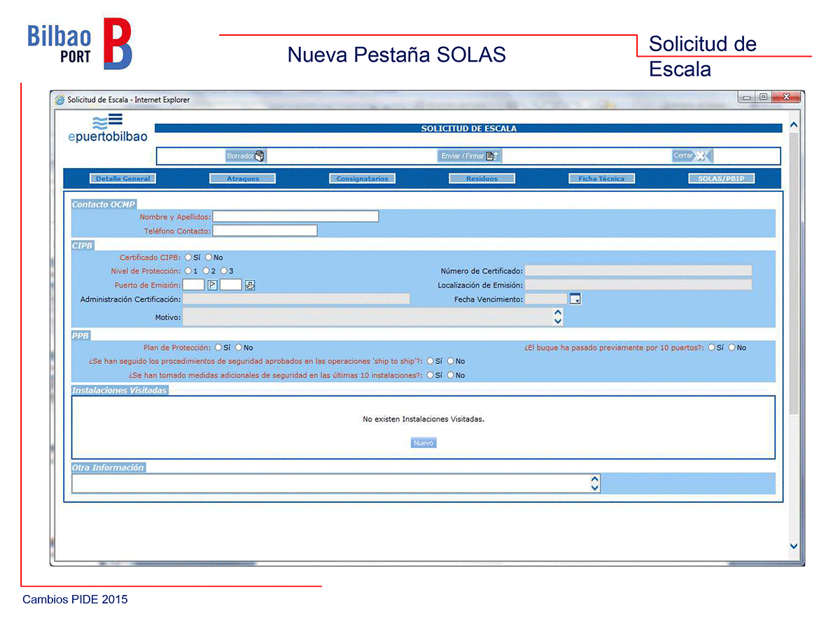840x630 pixels.
Task: Click the Enviar / Firmar button
Action: pos(470,156)
